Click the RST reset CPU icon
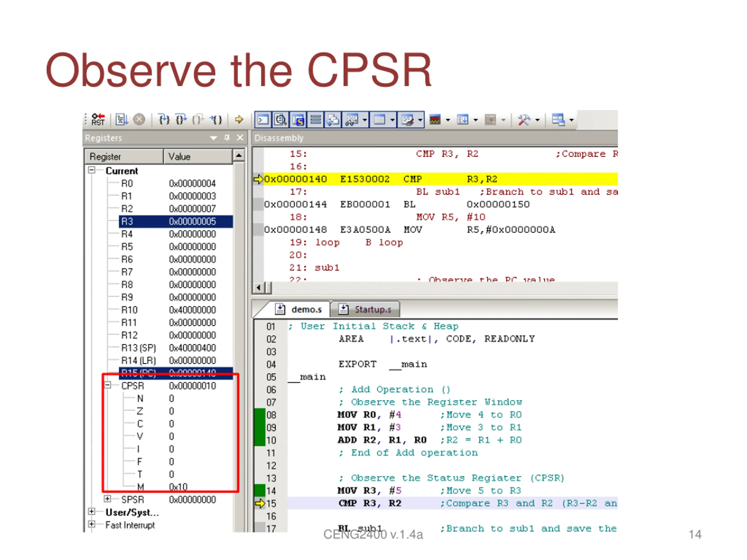 98,120
